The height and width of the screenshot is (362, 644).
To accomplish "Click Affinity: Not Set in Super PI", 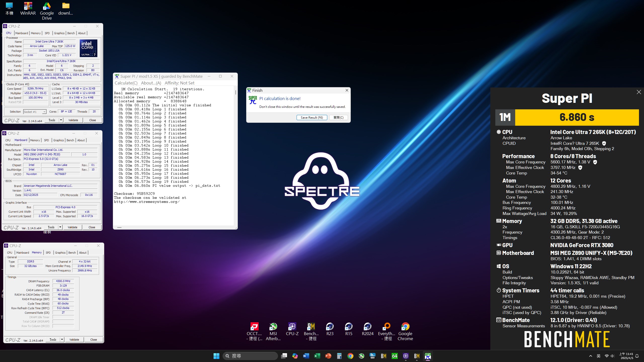I will 179,83.
